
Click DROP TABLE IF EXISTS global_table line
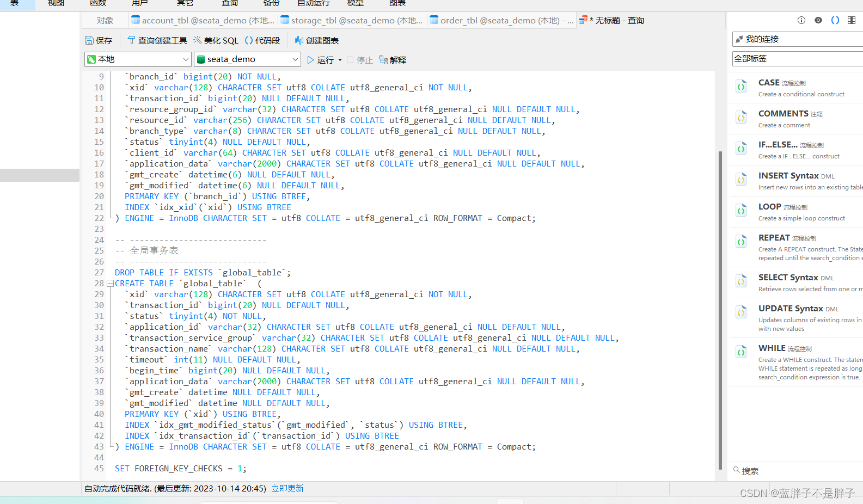203,273
